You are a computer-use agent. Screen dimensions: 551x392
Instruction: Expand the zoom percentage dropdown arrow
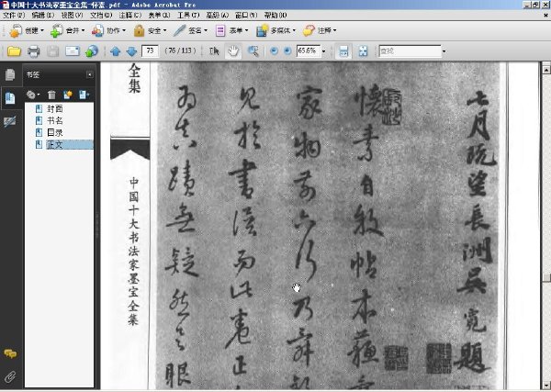[x=323, y=51]
